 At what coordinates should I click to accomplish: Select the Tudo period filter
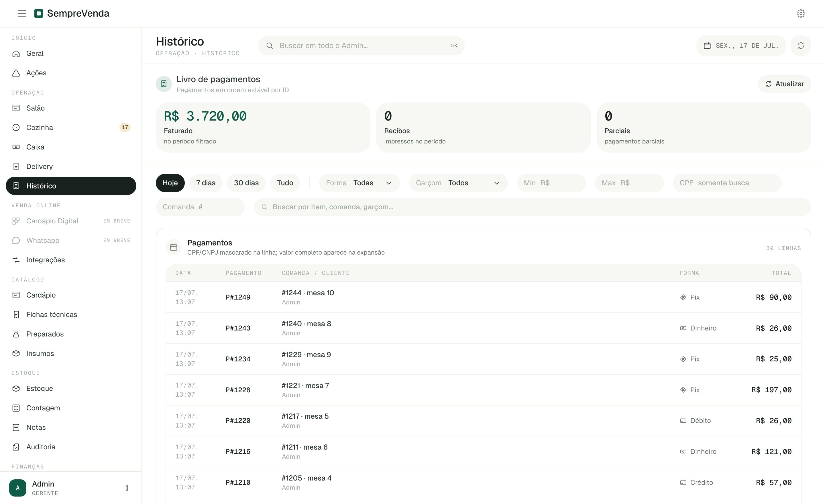(285, 183)
